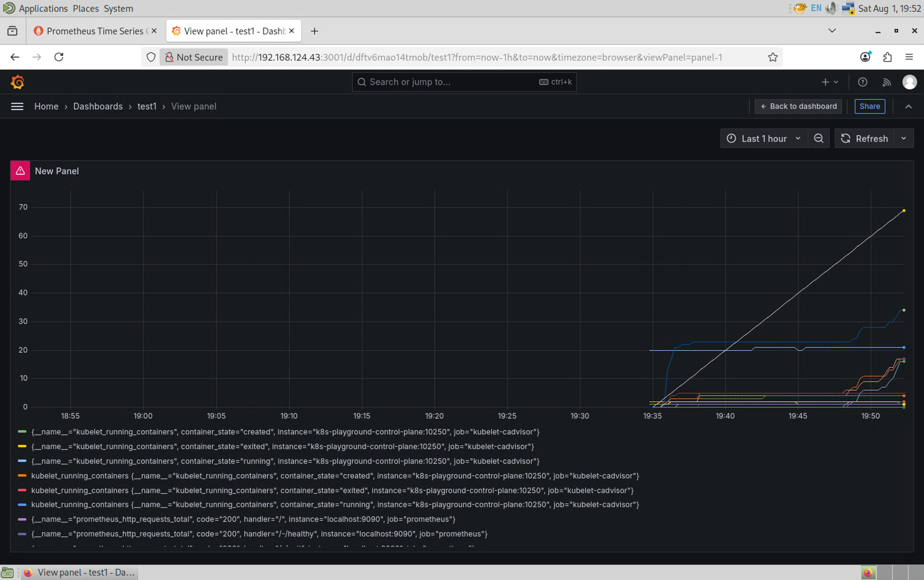The width and height of the screenshot is (924, 580).
Task: Toggle the unprefixed container_state="running" legend entry
Action: coord(285,461)
